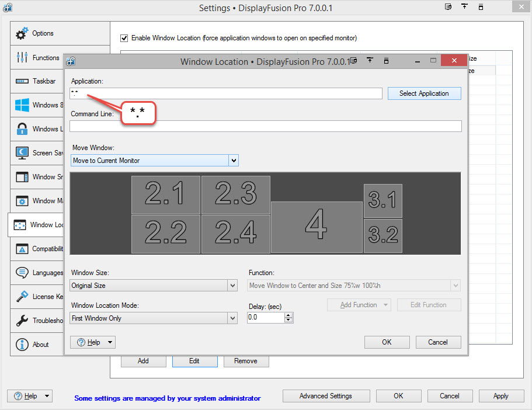The height and width of the screenshot is (410, 532).
Task: Open the Screen Saver moon icon
Action: [x=22, y=153]
